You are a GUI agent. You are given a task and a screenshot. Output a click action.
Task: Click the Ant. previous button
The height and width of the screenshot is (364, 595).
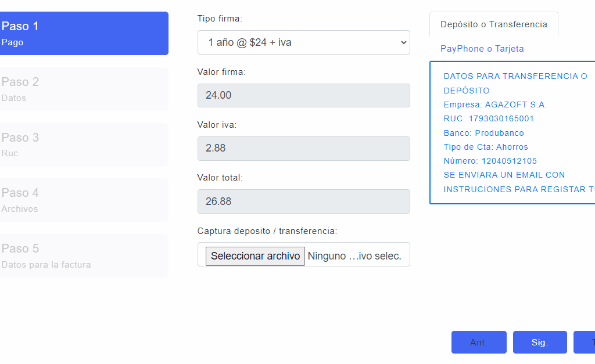coord(479,343)
